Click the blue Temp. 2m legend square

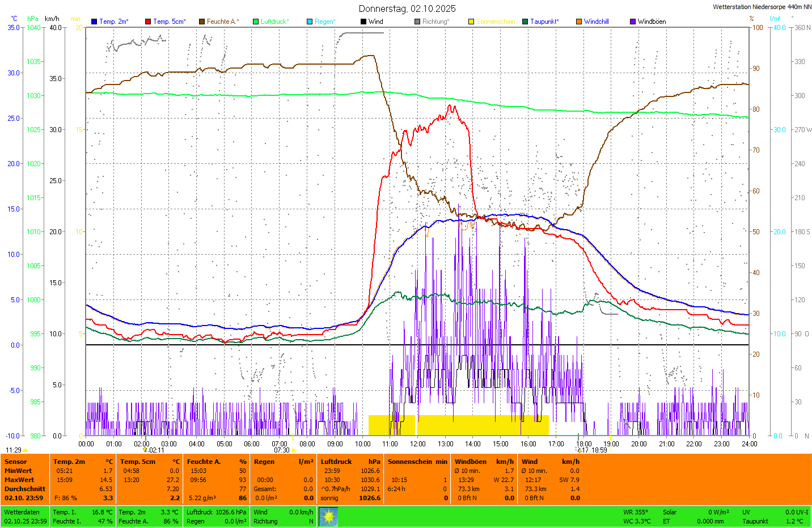(x=94, y=22)
